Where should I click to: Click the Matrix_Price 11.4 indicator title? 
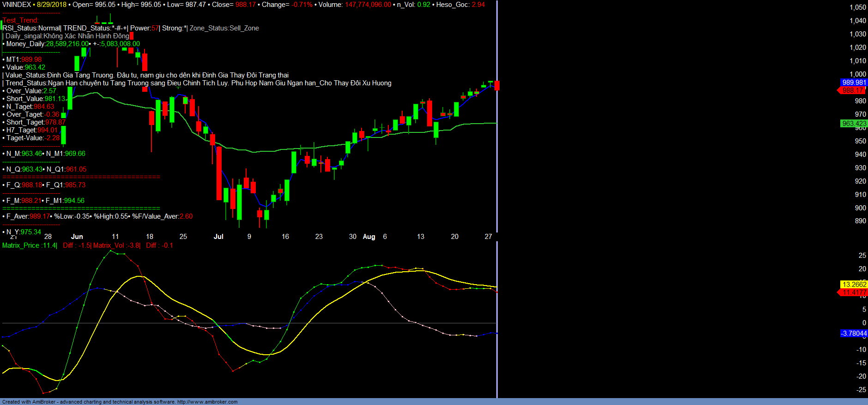coord(30,245)
